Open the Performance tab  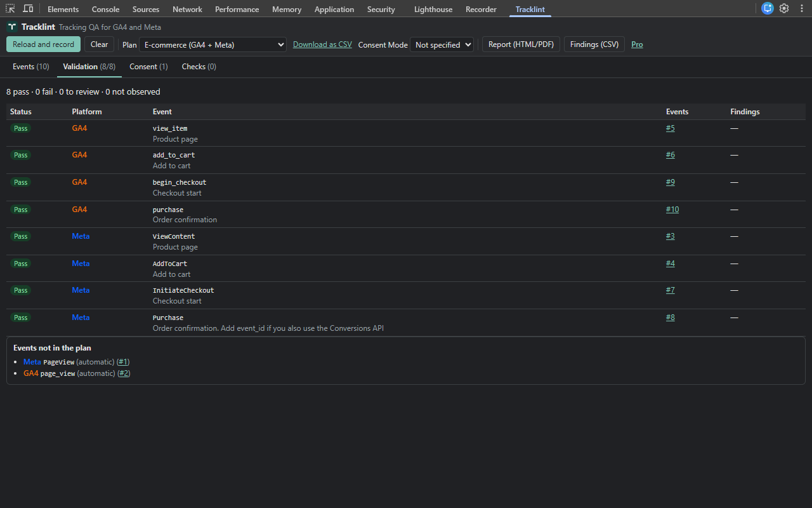point(237,10)
